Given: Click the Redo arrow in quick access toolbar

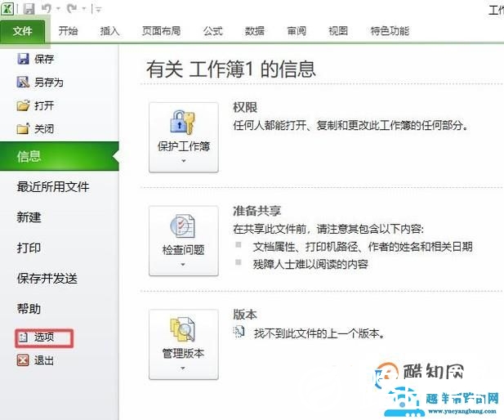Looking at the screenshot, I should coord(73,9).
